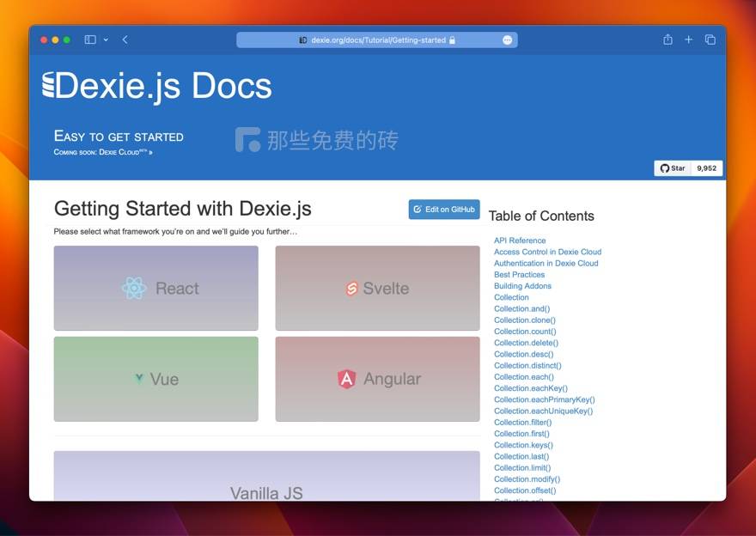Open a new tab with plus icon
Screen dimensions: 756x536
688,40
